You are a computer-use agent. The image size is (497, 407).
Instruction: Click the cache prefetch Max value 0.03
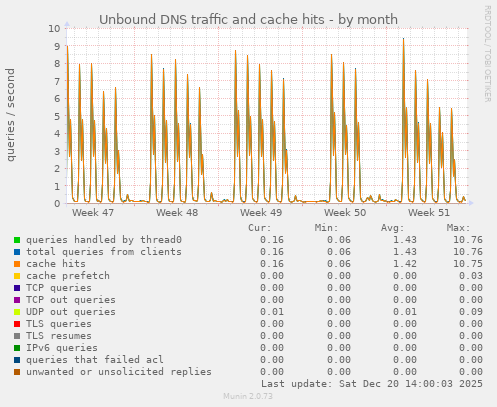point(471,276)
